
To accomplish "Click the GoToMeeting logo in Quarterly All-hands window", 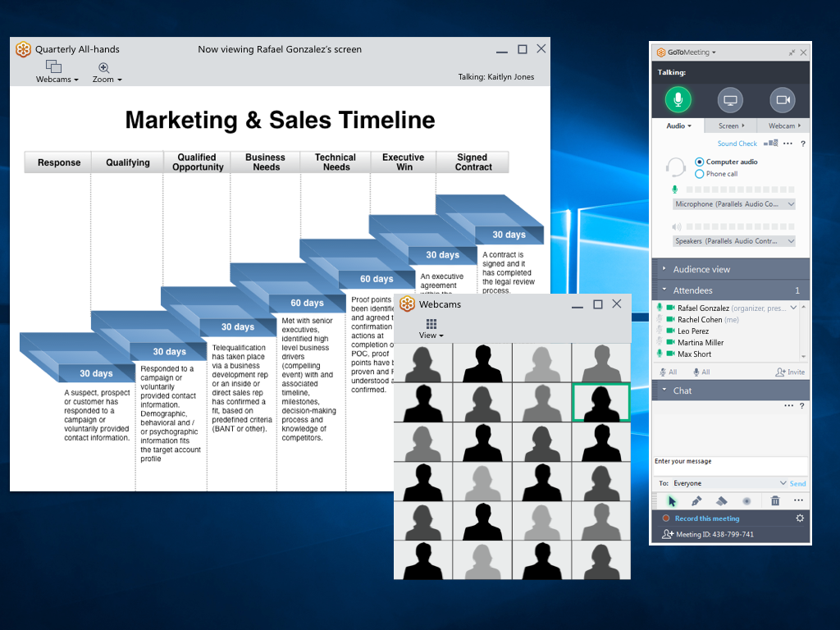I will coord(23,49).
